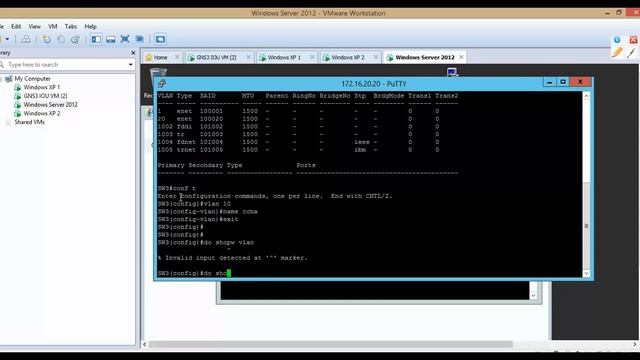Click the 'do shopw vlan' command line
Screen dimensions: 640x360
[x=206, y=242]
